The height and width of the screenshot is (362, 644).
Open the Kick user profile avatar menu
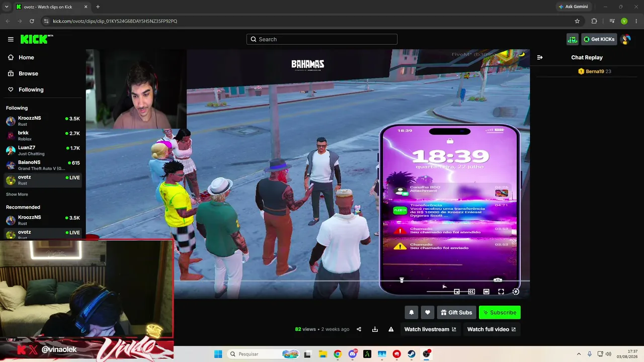tap(625, 39)
